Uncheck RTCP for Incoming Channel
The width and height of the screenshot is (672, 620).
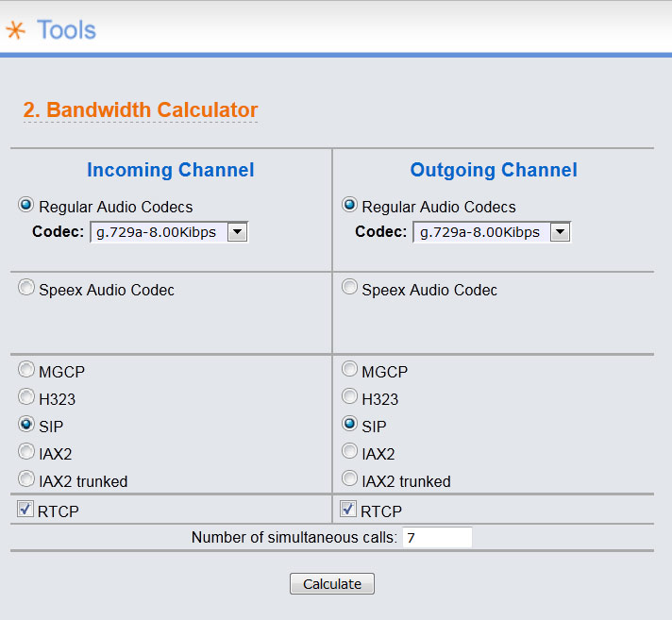[25, 510]
